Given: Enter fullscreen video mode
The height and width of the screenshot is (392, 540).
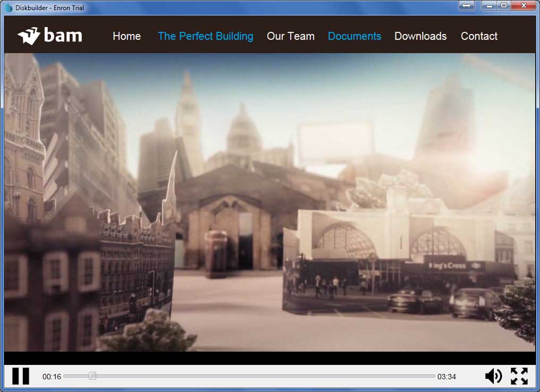Looking at the screenshot, I should (x=519, y=376).
